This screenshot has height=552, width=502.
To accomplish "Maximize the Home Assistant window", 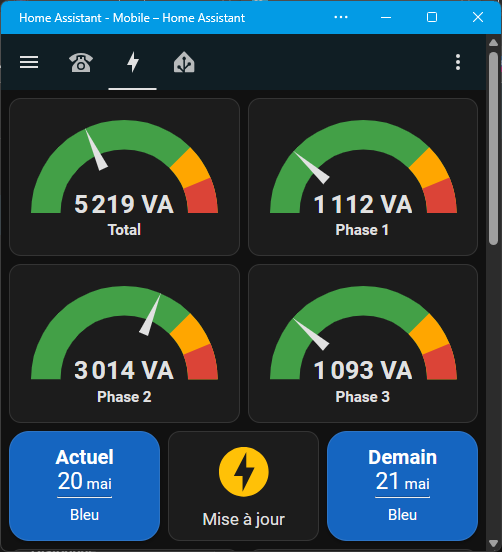I will [432, 17].
